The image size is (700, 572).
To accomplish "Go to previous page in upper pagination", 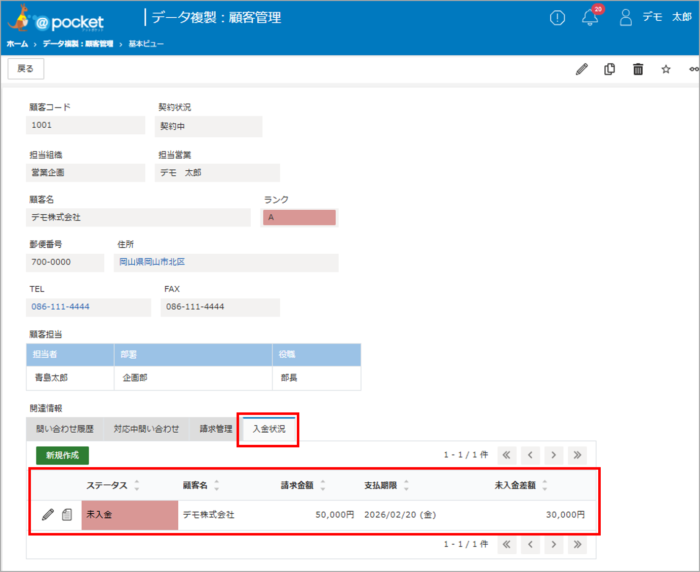I will pyautogui.click(x=530, y=455).
